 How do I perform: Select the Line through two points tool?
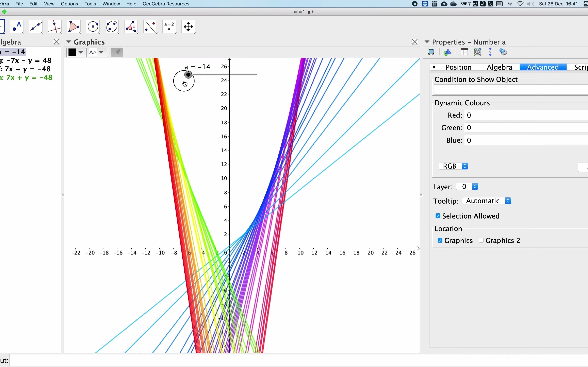[36, 27]
